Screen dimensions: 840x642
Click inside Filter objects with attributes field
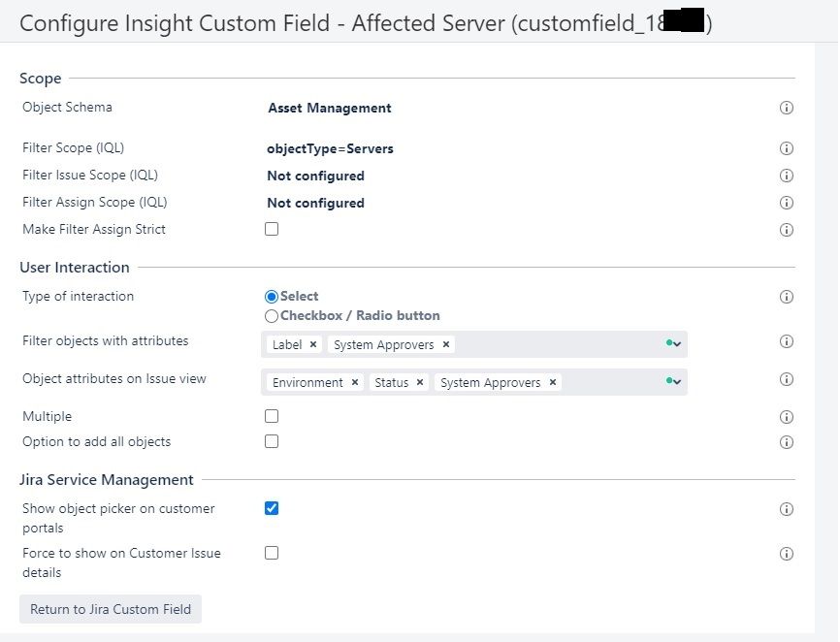tap(553, 345)
